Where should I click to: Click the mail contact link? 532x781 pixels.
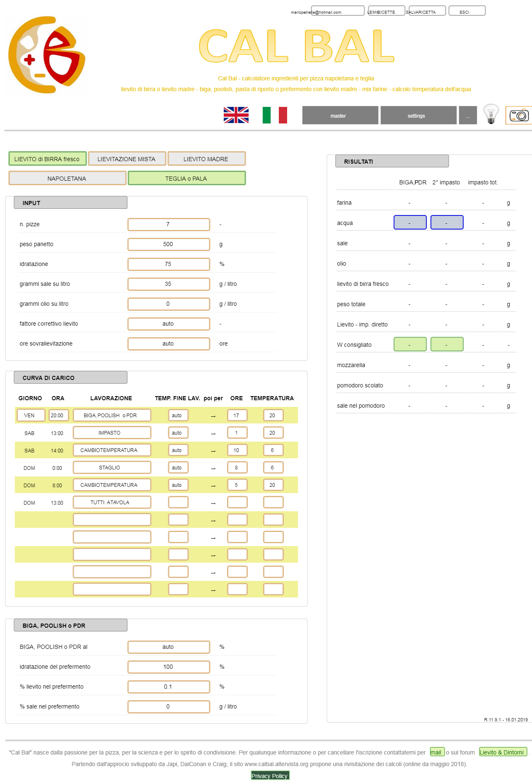pos(437,752)
